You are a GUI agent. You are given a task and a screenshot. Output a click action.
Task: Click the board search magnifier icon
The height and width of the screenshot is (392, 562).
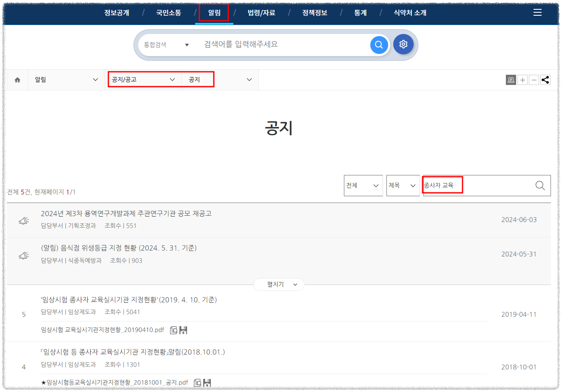[539, 185]
